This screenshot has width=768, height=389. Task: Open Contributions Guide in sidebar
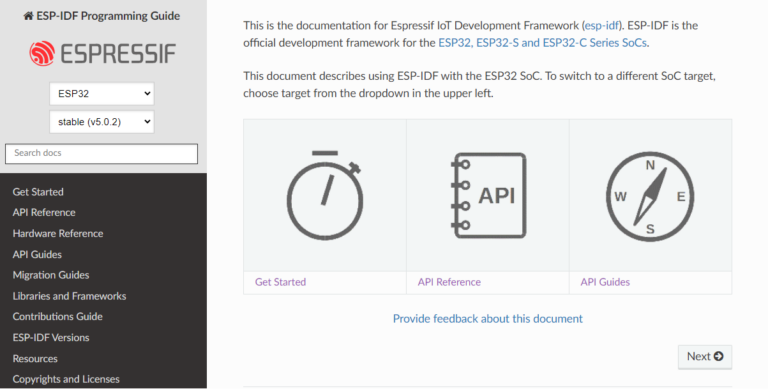57,316
